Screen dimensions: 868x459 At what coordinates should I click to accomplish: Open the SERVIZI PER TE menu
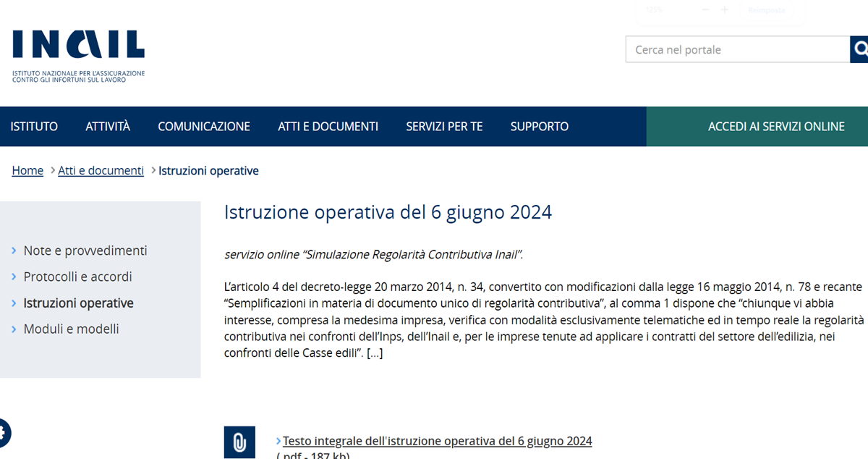pyautogui.click(x=444, y=126)
